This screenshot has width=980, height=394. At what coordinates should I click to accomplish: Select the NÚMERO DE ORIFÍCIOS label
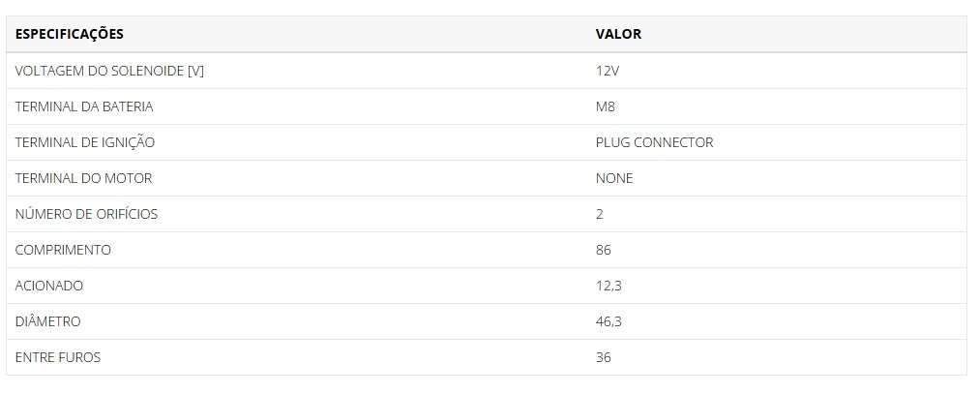86,213
